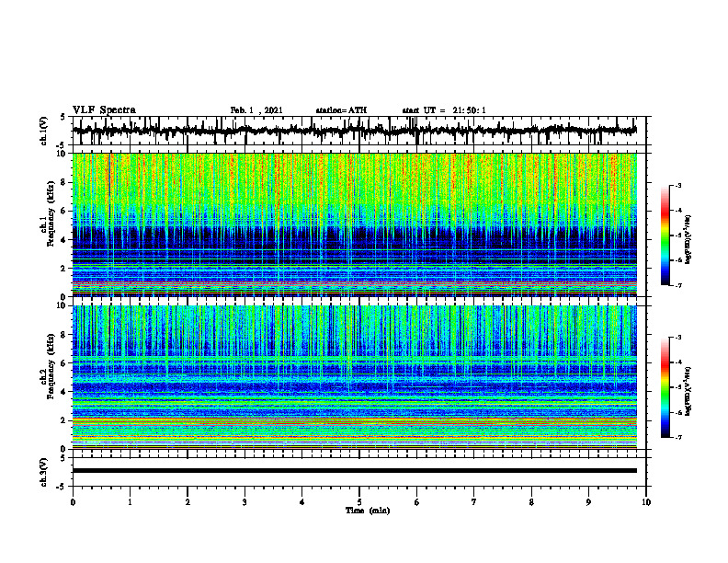Screen dimensions: 728x563
Task: Click the ch.1 spectrogram color scale bar
Action: coord(665,236)
